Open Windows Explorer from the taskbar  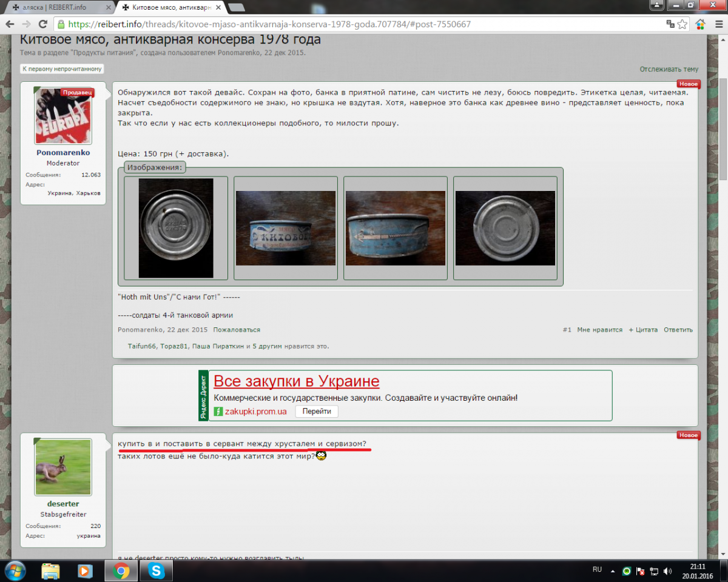pyautogui.click(x=51, y=570)
